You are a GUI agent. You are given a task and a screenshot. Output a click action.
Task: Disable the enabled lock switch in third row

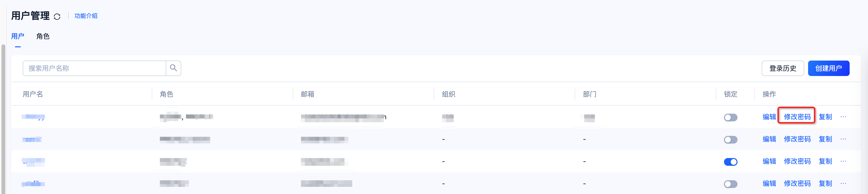[731, 162]
